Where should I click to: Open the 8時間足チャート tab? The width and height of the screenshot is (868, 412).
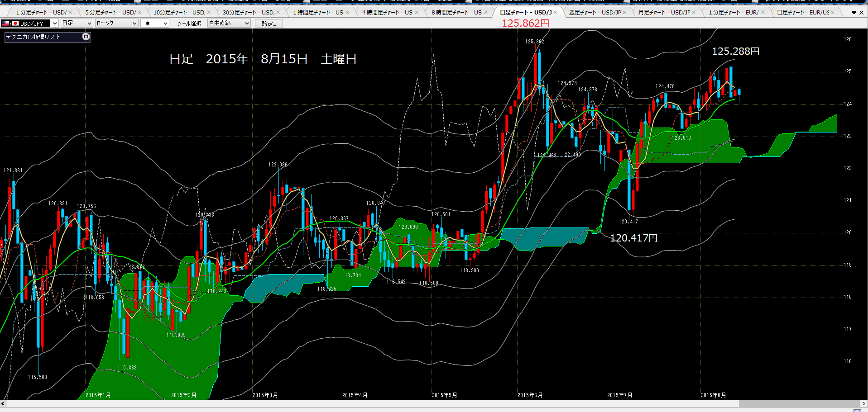tap(456, 12)
